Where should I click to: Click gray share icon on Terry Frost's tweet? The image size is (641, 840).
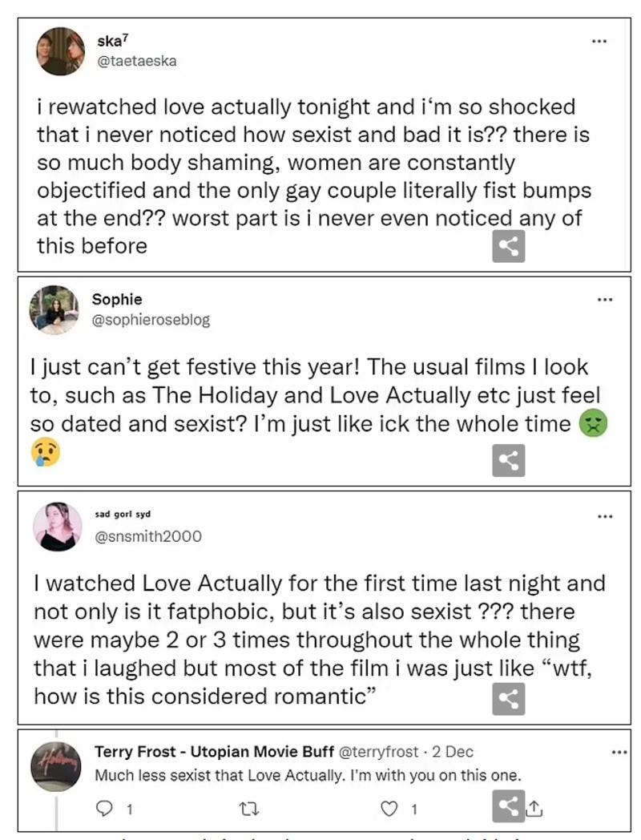point(508,807)
